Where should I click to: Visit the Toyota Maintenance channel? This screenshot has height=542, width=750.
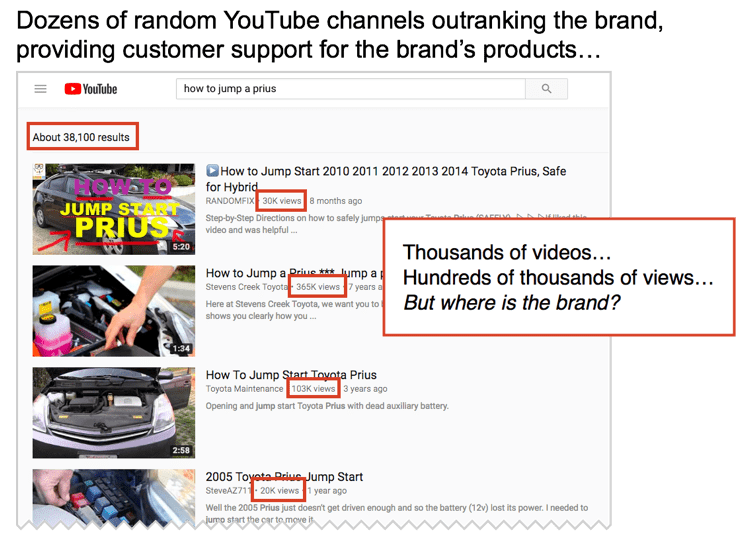tap(244, 389)
